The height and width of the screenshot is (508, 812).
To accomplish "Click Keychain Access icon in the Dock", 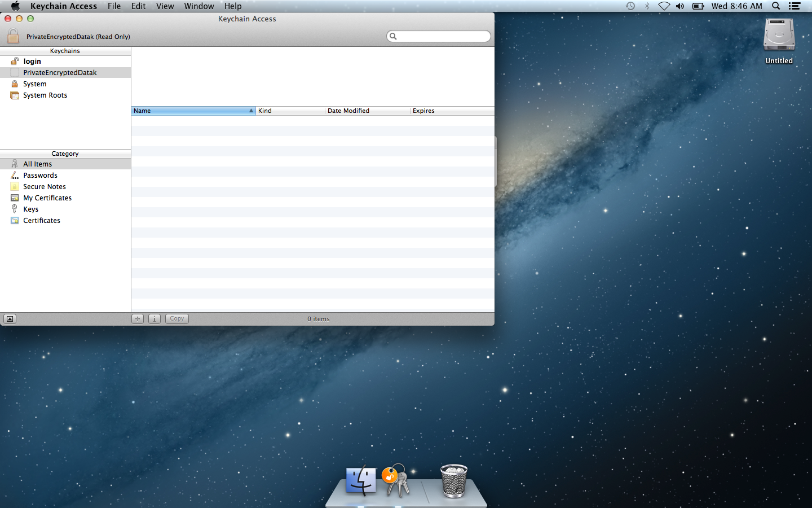I will [x=396, y=481].
